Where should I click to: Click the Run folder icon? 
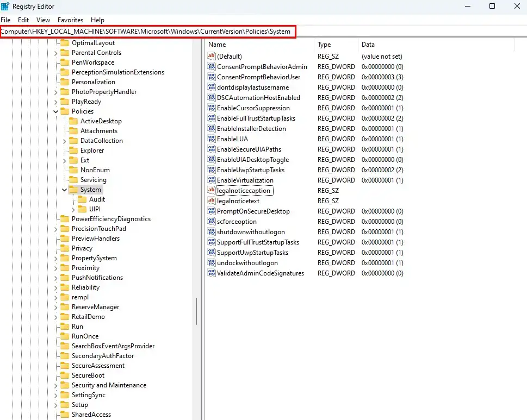coord(65,327)
